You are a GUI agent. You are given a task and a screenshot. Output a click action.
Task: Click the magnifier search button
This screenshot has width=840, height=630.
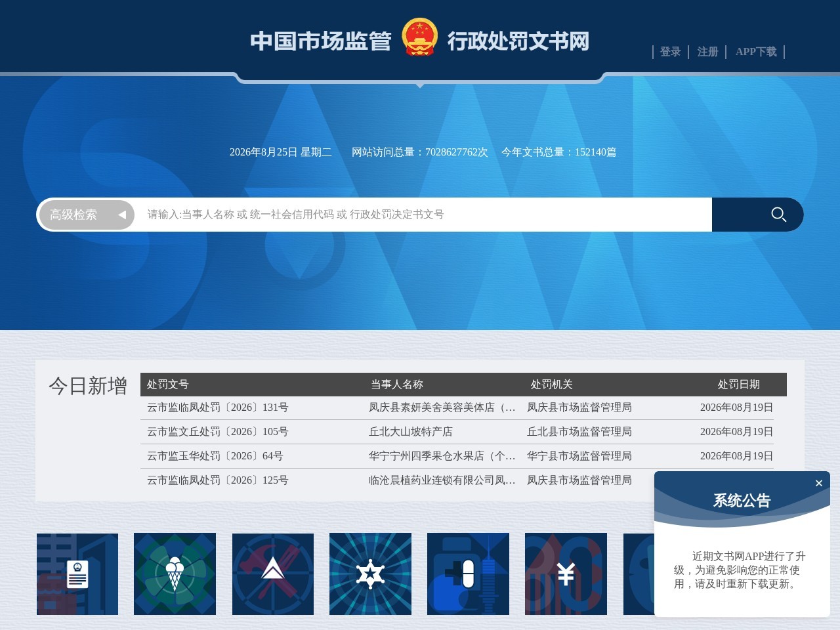point(757,215)
